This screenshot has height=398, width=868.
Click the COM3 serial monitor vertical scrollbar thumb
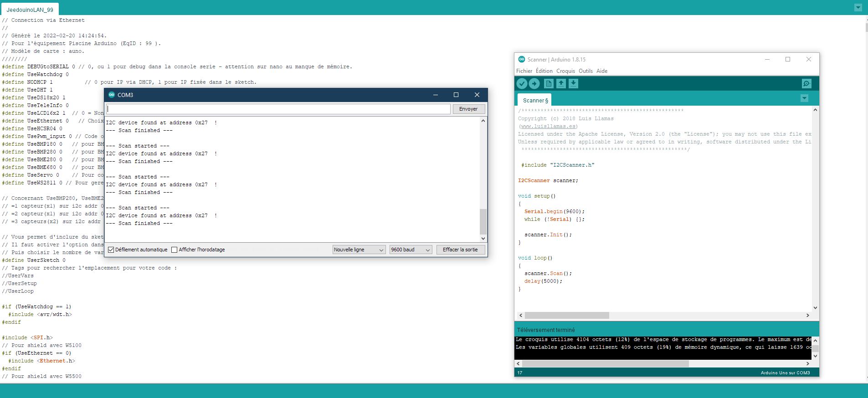(x=483, y=221)
